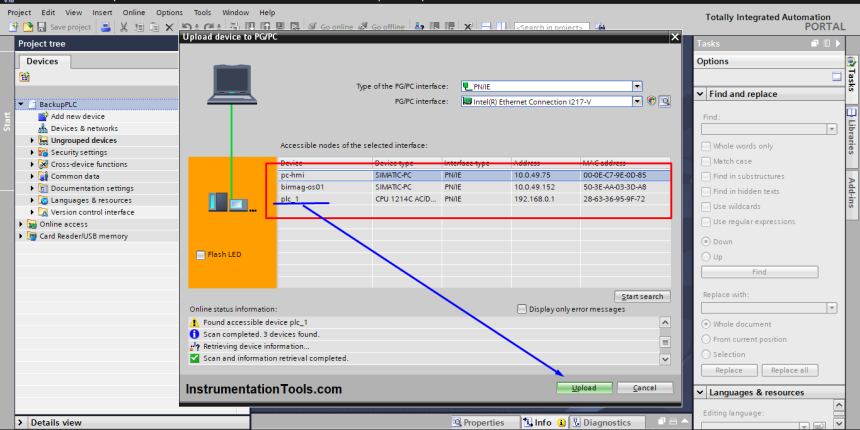Click the Save project disk icon

point(41,26)
